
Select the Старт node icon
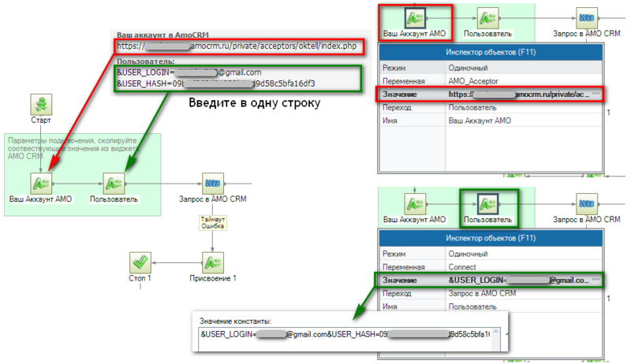click(x=41, y=105)
